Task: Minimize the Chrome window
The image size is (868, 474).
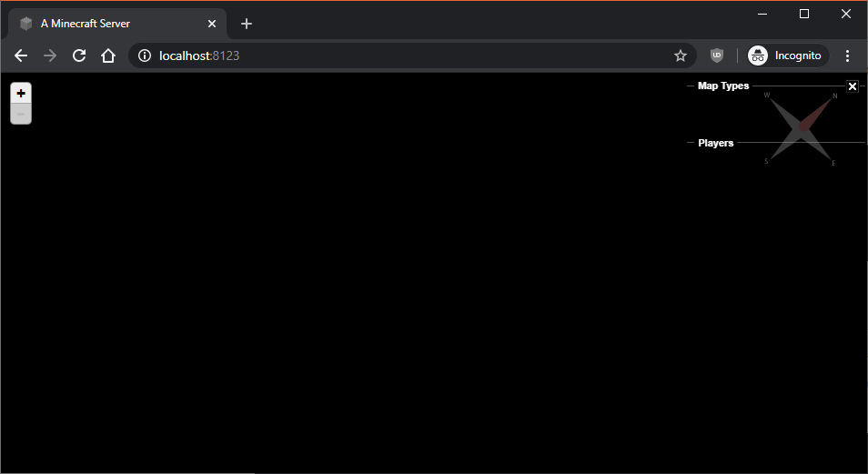Action: click(762, 14)
